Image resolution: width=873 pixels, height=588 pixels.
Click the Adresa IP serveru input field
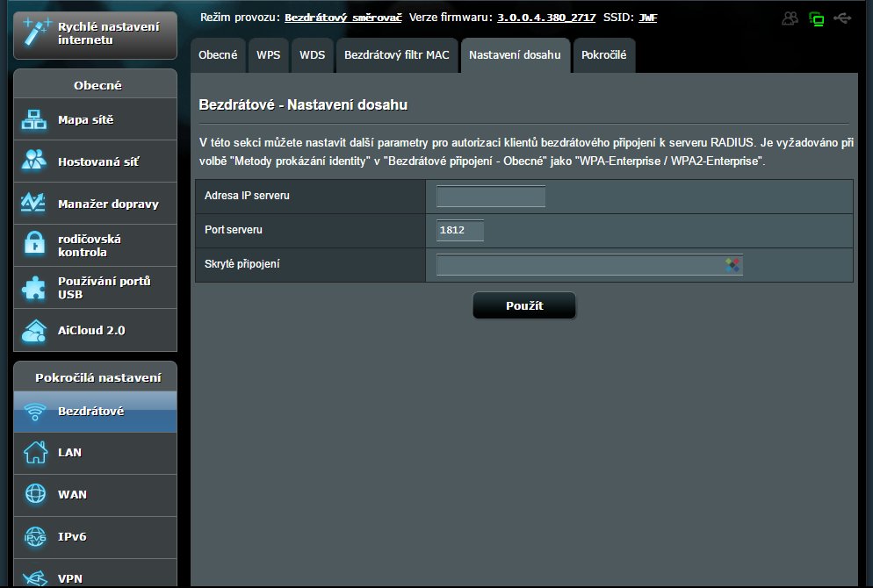pyautogui.click(x=490, y=197)
